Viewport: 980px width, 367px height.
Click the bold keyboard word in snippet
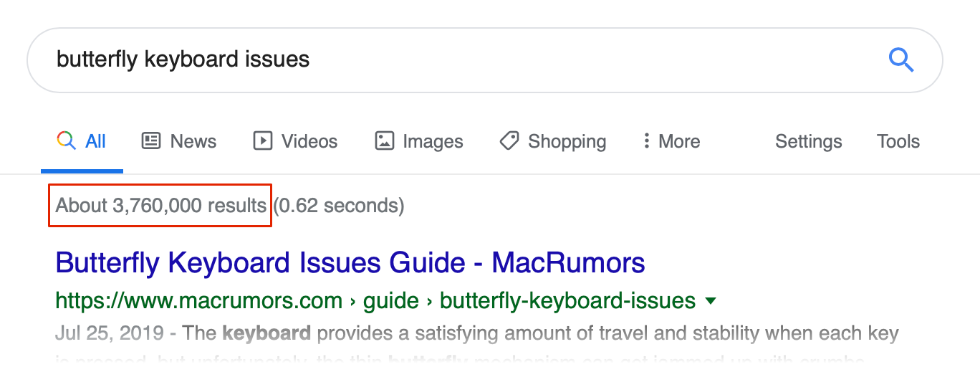click(x=266, y=333)
